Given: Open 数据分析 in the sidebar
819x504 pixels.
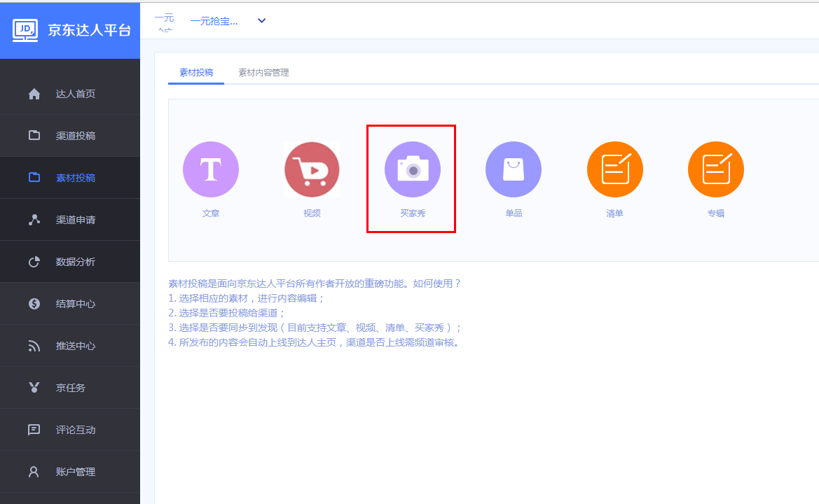Looking at the screenshot, I should point(76,262).
